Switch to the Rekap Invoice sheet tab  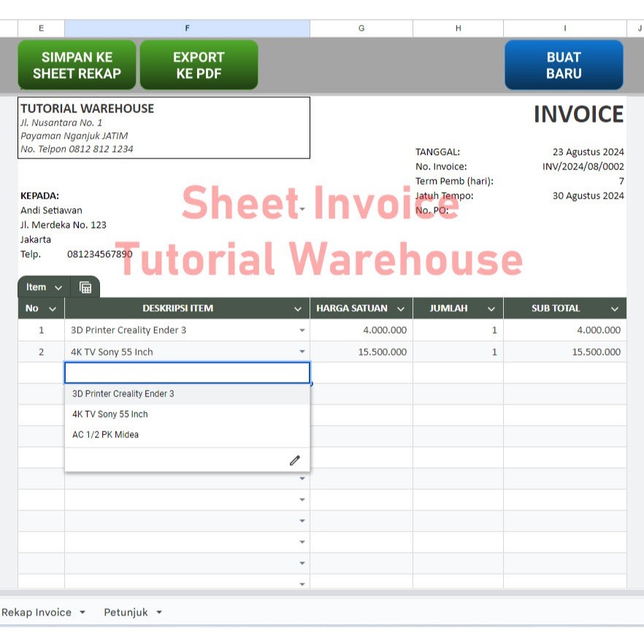tap(37, 613)
